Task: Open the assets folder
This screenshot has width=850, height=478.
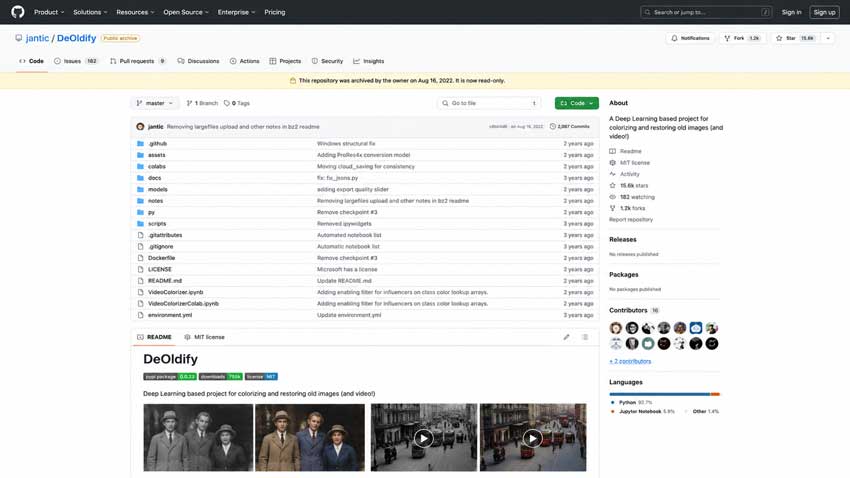Action: [157, 155]
